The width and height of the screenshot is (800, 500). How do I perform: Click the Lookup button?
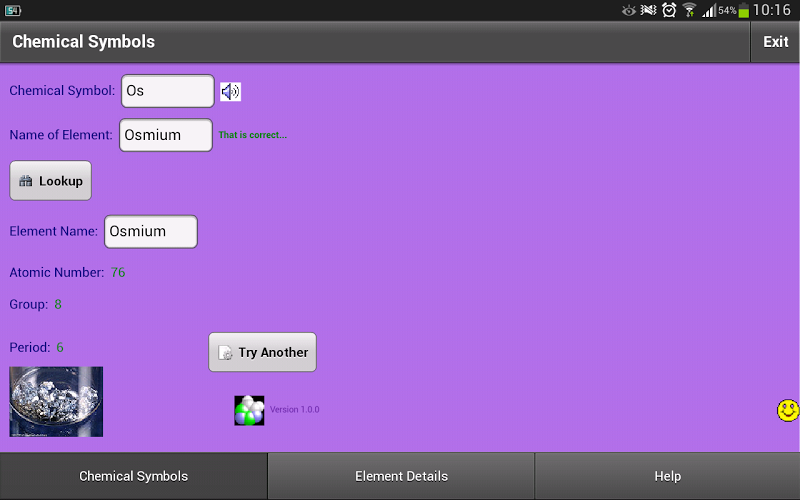(x=51, y=181)
